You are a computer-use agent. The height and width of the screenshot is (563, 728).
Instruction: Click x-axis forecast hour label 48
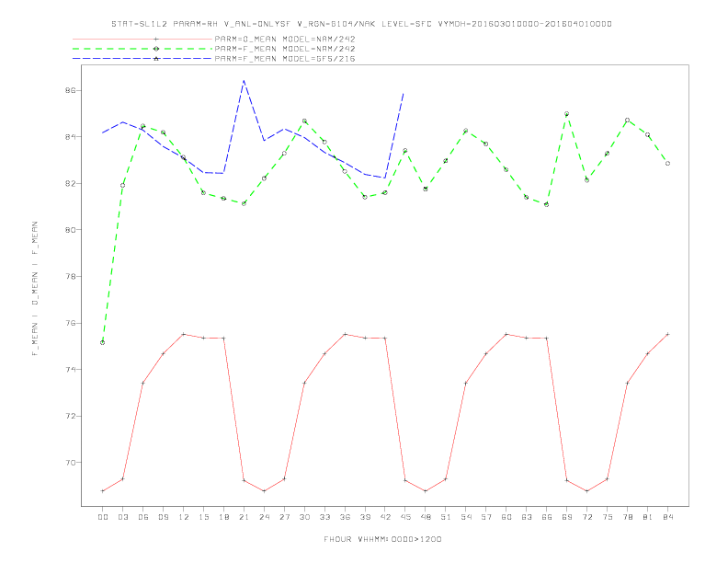click(x=426, y=517)
